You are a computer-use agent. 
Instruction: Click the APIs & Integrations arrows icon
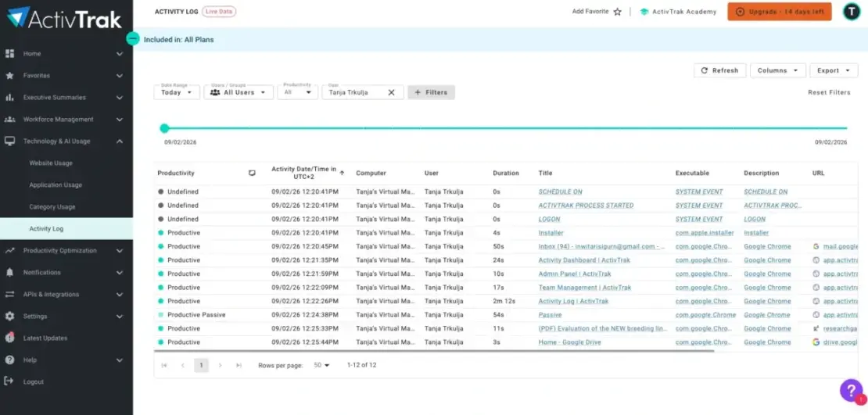(x=9, y=295)
